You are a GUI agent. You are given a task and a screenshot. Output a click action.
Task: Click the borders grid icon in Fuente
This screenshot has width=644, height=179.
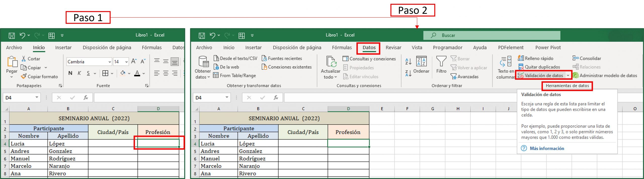point(105,73)
